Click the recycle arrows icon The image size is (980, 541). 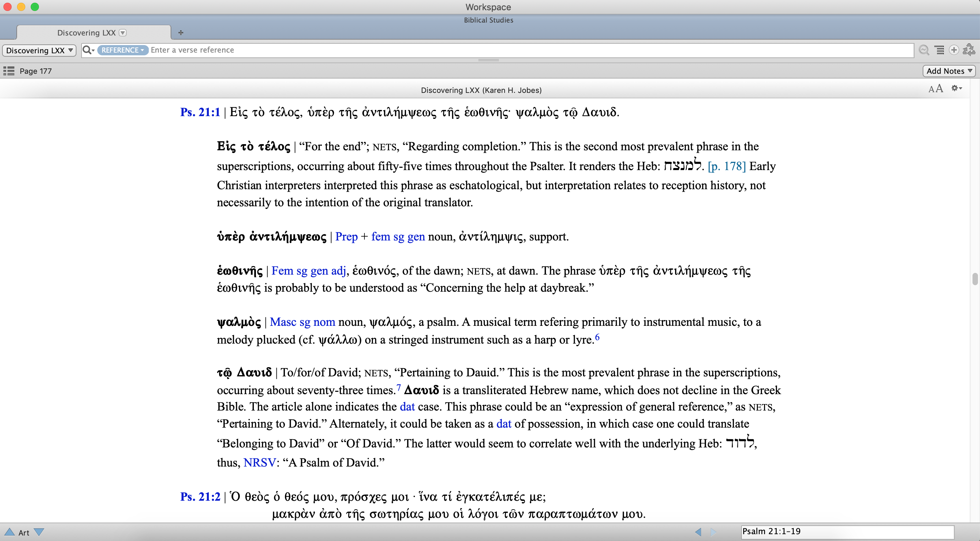(x=969, y=50)
